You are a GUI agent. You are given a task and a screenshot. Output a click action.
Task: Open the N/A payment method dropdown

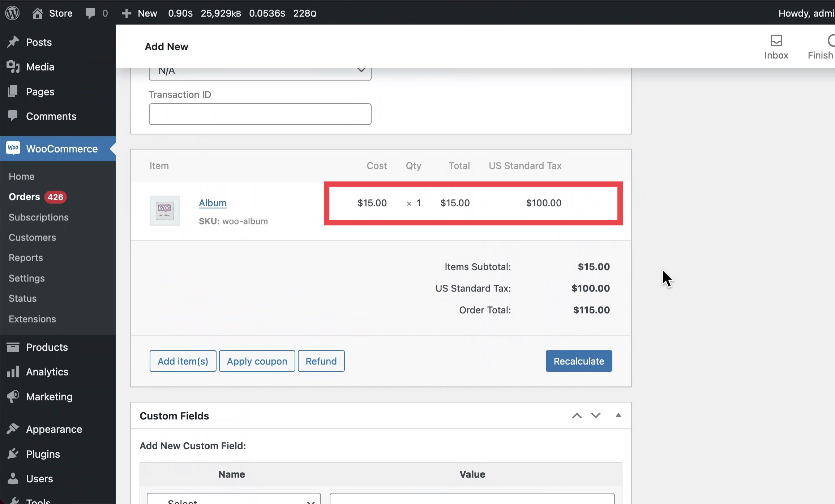[260, 71]
